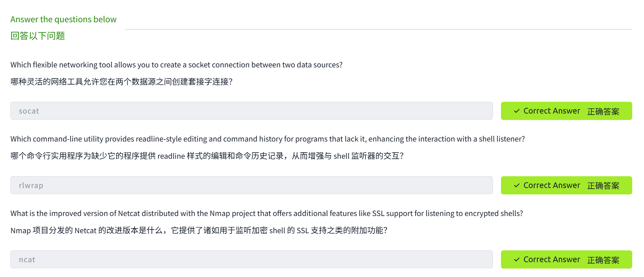Click the checkmark icon beside the rlwrap answer
Screen dimensions: 644x277
coord(516,185)
